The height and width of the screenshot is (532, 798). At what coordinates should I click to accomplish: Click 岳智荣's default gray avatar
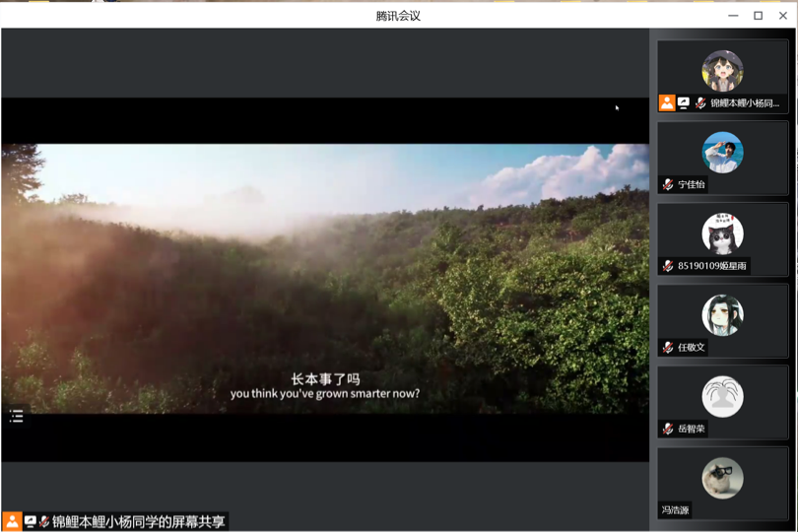[x=722, y=397]
